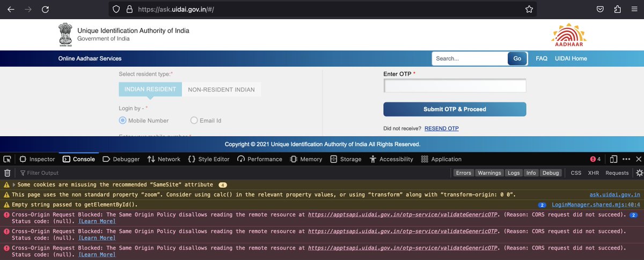
Task: Open the UIDAI Home link
Action: [x=571, y=58]
